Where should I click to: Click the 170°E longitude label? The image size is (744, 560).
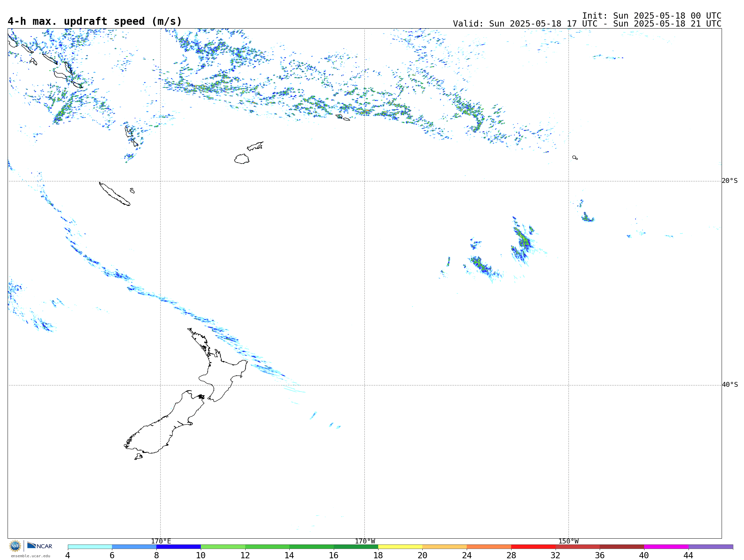pos(161,541)
